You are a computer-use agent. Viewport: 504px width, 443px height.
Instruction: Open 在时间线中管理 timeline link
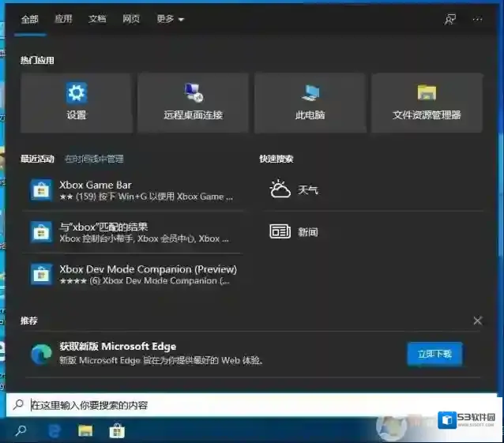(x=94, y=159)
